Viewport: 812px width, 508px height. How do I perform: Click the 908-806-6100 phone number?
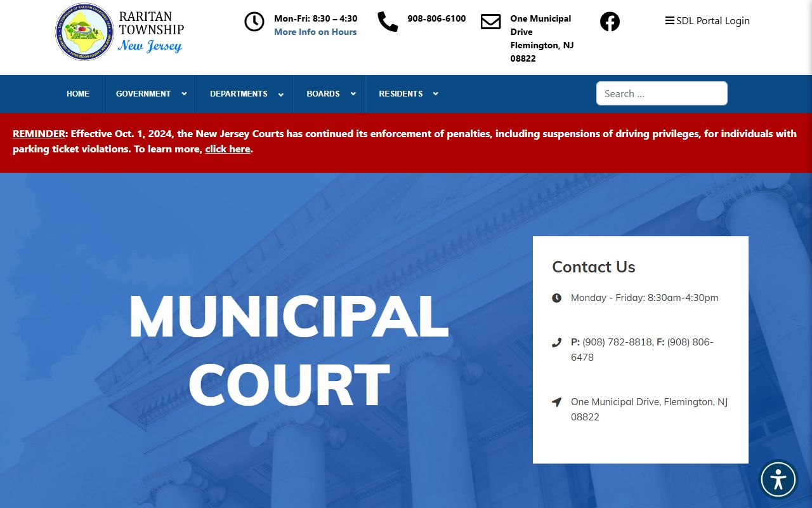[x=436, y=18]
